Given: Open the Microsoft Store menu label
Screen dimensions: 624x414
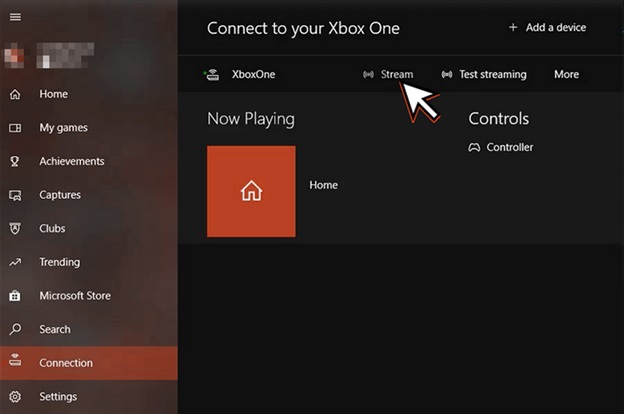Looking at the screenshot, I should coord(75,296).
